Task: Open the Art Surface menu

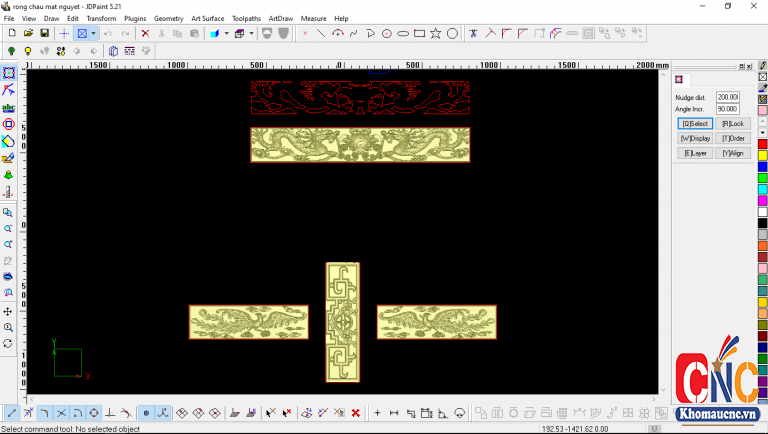Action: (207, 18)
